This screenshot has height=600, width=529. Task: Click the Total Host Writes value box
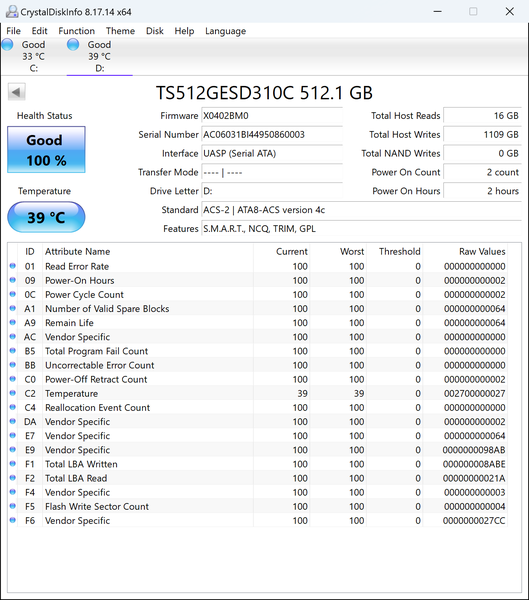pos(482,135)
